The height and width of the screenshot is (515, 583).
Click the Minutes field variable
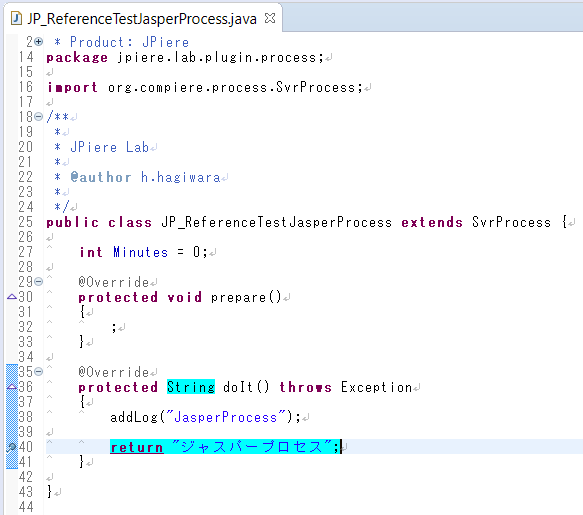[141, 252]
